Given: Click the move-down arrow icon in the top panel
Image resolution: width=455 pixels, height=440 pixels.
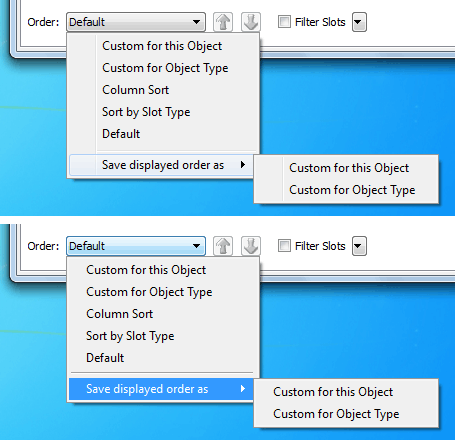Looking at the screenshot, I should point(251,22).
